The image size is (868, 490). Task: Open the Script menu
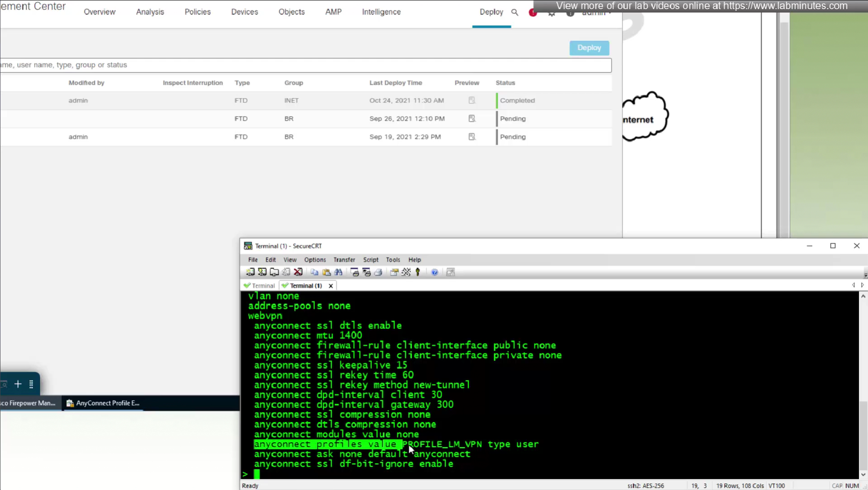[x=370, y=259]
